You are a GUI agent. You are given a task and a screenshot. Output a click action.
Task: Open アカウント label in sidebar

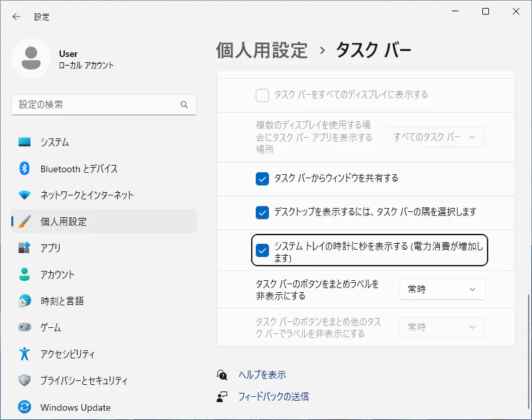coord(58,274)
